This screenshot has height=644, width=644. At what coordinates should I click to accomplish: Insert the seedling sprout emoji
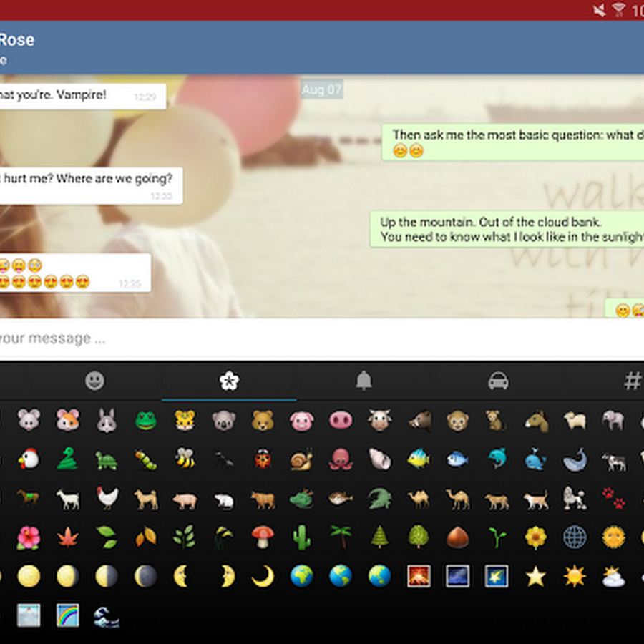tap(497, 537)
